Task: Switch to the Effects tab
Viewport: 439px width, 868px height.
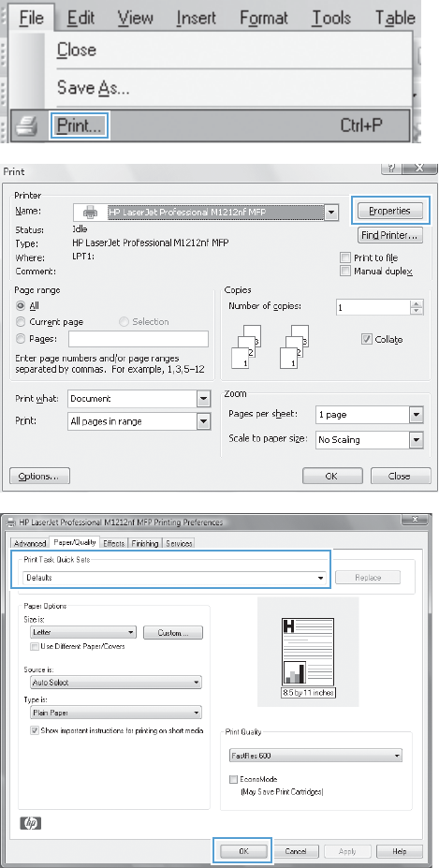Action: [x=114, y=543]
